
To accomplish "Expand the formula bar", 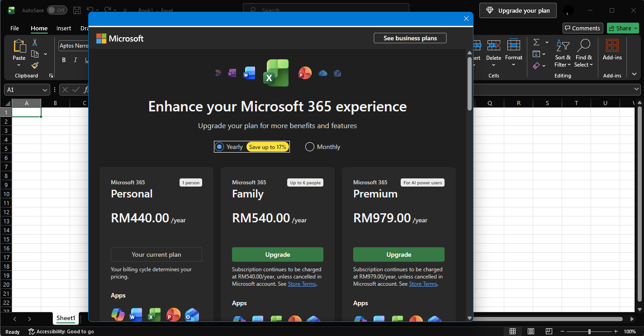I will [637, 90].
